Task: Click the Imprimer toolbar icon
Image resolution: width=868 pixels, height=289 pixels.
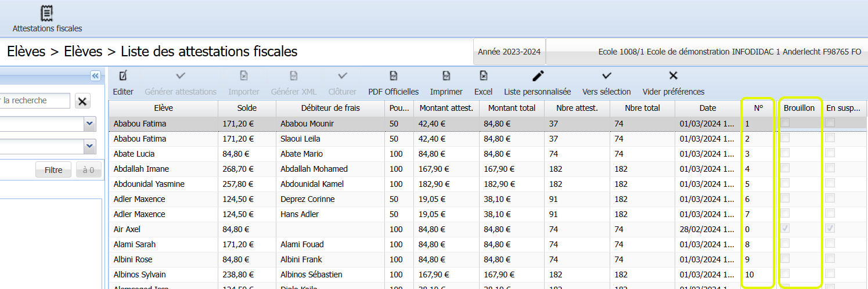Action: (x=446, y=76)
